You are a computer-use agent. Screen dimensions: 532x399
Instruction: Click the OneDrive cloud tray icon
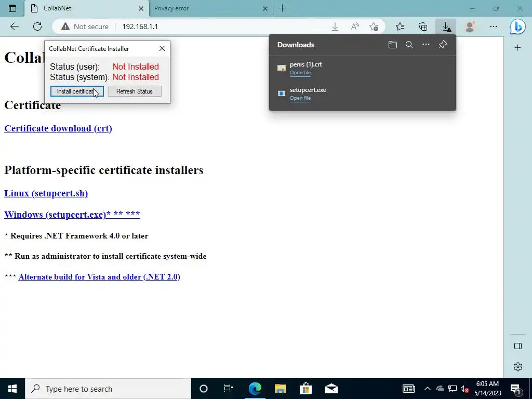pos(440,389)
